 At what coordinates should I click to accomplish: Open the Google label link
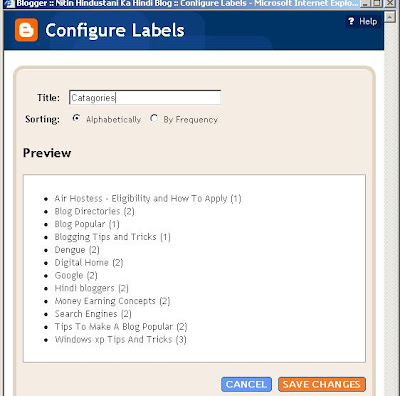(x=69, y=275)
